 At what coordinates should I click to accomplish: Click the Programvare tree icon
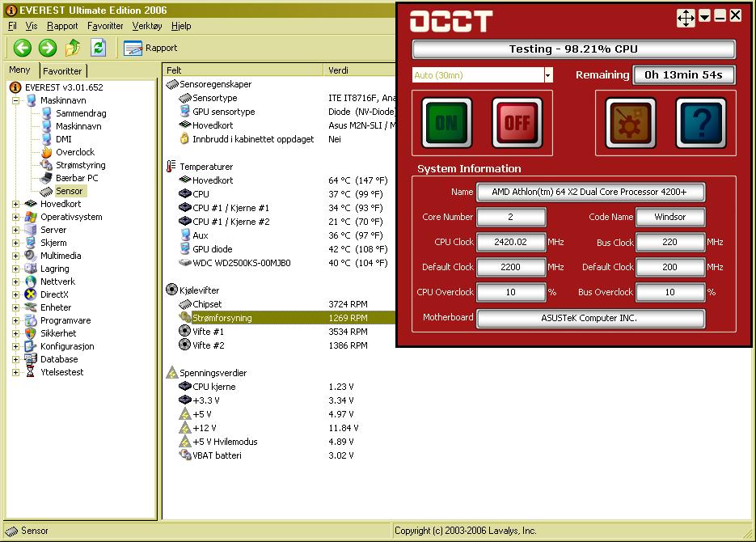[x=31, y=320]
